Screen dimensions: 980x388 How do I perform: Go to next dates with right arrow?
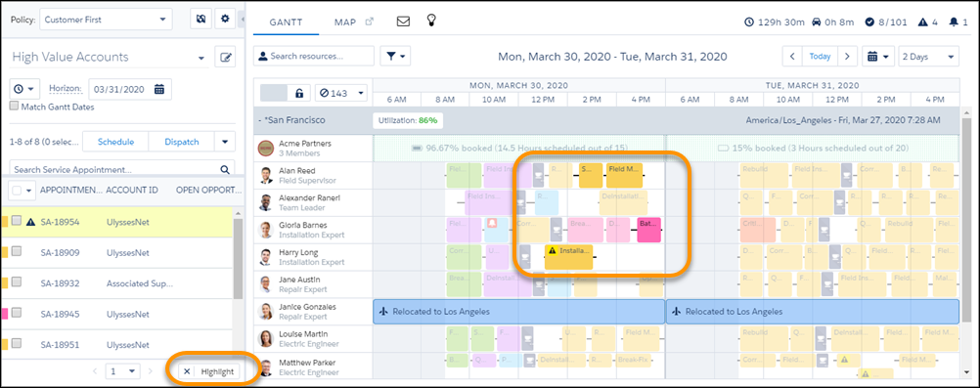click(847, 57)
